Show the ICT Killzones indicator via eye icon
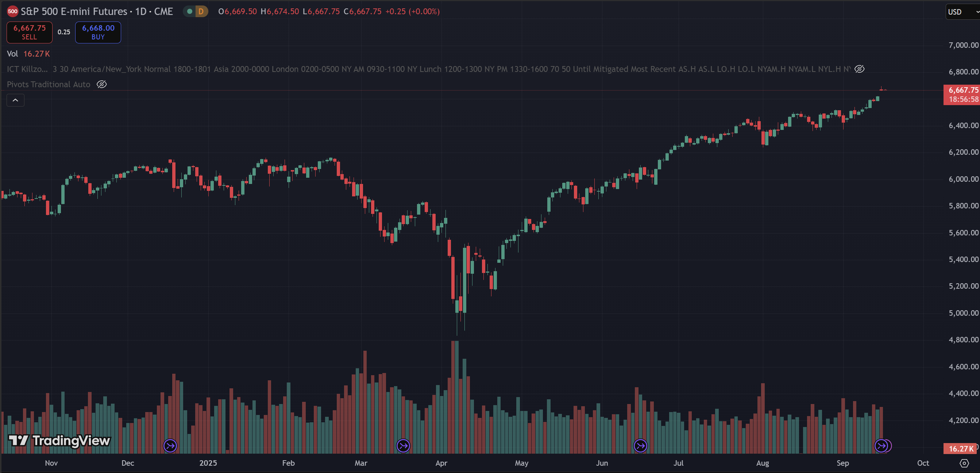980x473 pixels. pos(859,69)
